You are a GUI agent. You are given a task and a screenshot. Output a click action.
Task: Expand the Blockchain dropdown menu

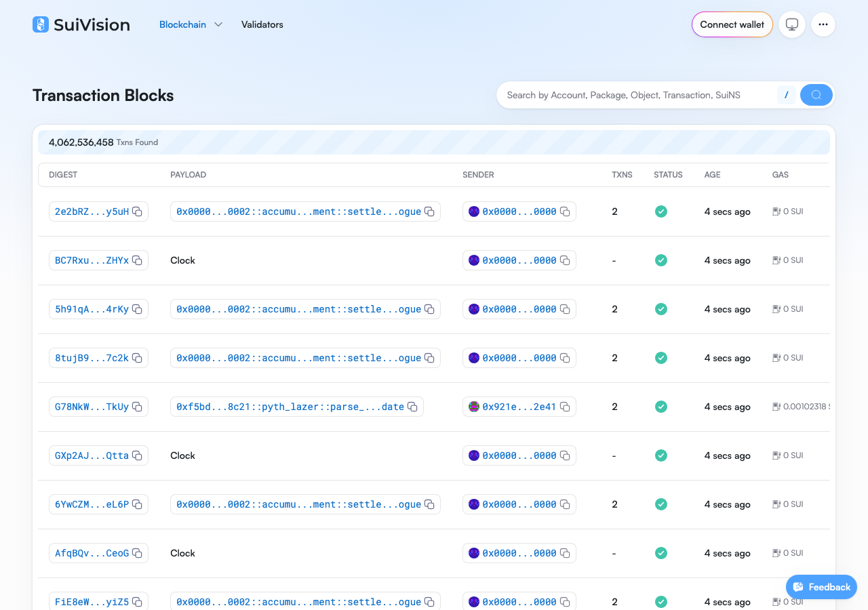(x=191, y=24)
